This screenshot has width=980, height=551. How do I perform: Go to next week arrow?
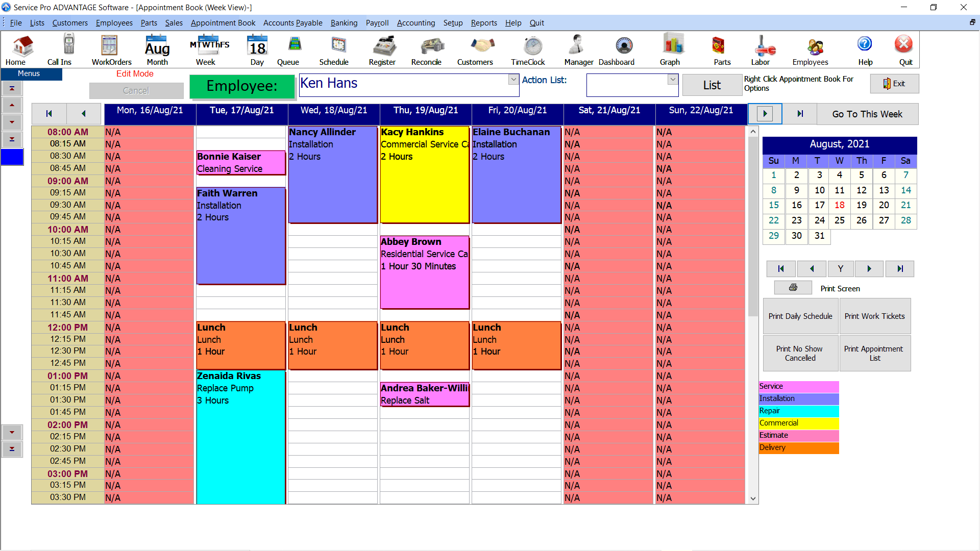(765, 114)
